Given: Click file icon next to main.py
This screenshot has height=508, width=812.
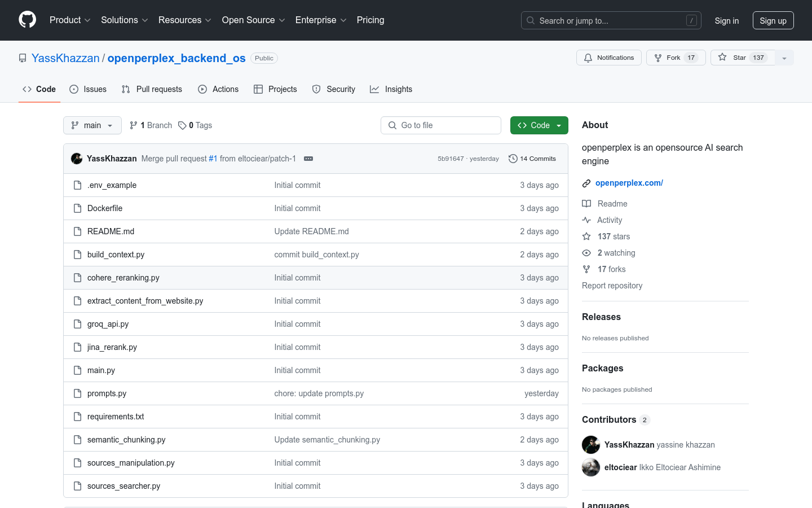Looking at the screenshot, I should 78,370.
